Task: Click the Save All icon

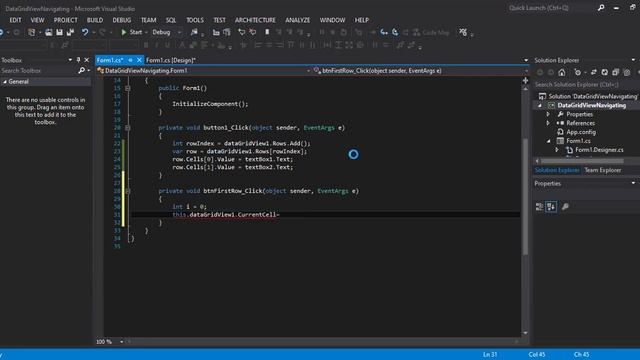Action: [x=70, y=32]
